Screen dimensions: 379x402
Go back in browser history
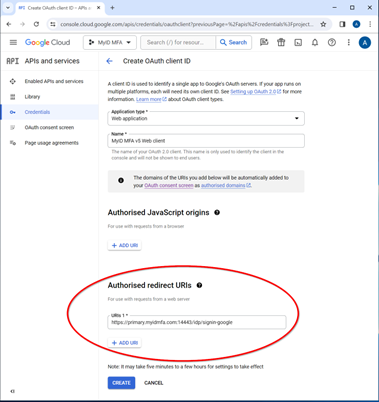9,24
